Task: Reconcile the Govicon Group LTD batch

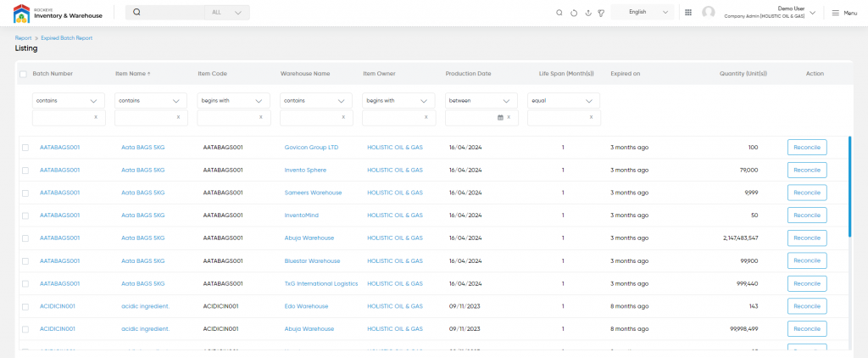Action: coord(807,148)
